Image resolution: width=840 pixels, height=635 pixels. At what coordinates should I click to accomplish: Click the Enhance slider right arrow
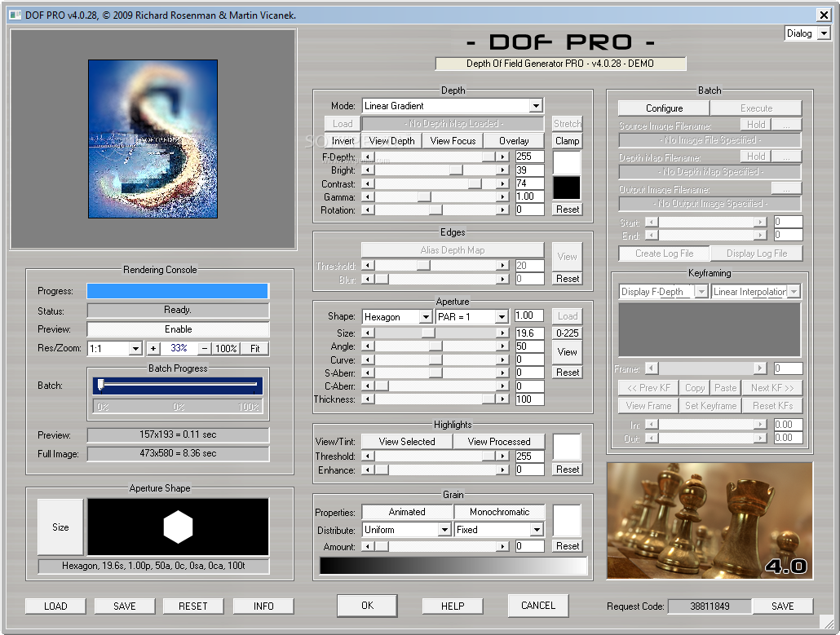[502, 470]
